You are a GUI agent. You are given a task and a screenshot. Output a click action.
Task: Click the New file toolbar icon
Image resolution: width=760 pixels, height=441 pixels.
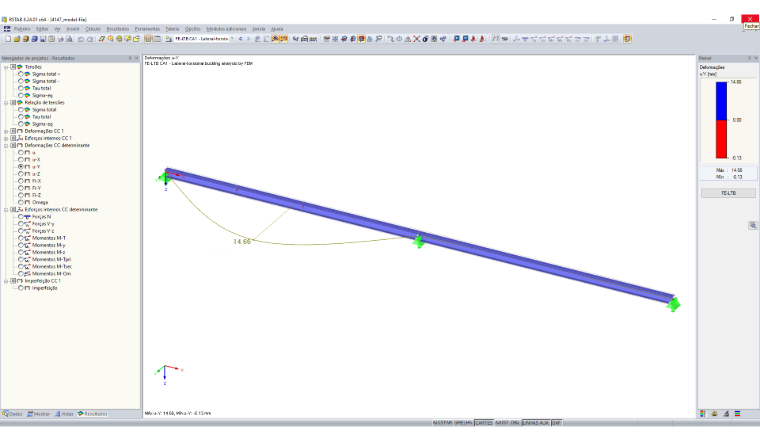[x=8, y=39]
